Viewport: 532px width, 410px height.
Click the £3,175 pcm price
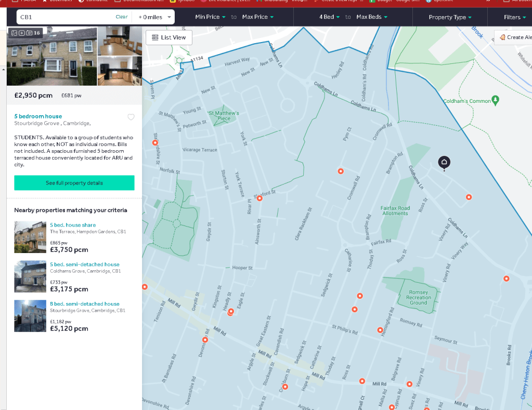point(69,289)
